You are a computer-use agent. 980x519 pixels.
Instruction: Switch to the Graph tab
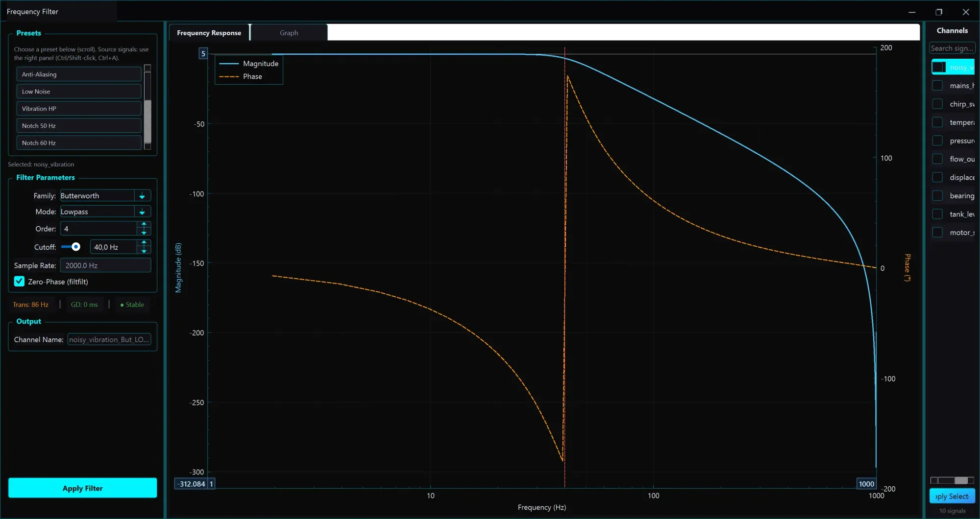point(289,33)
